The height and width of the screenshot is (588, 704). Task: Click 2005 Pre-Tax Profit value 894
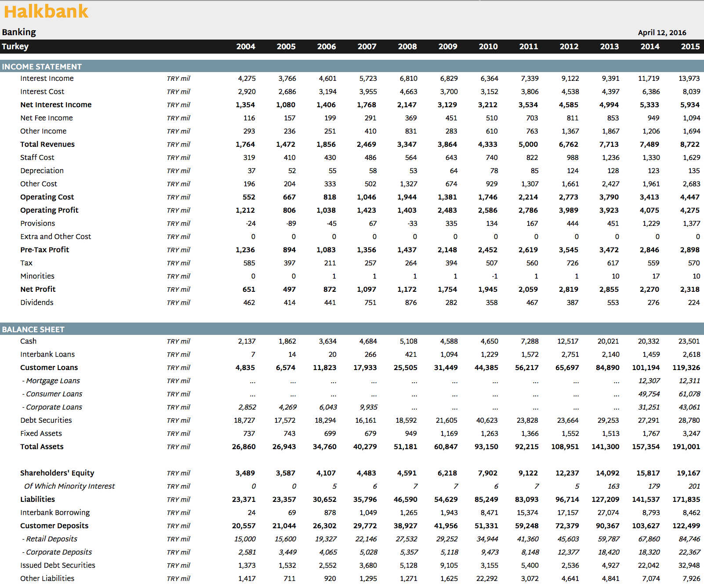290,250
